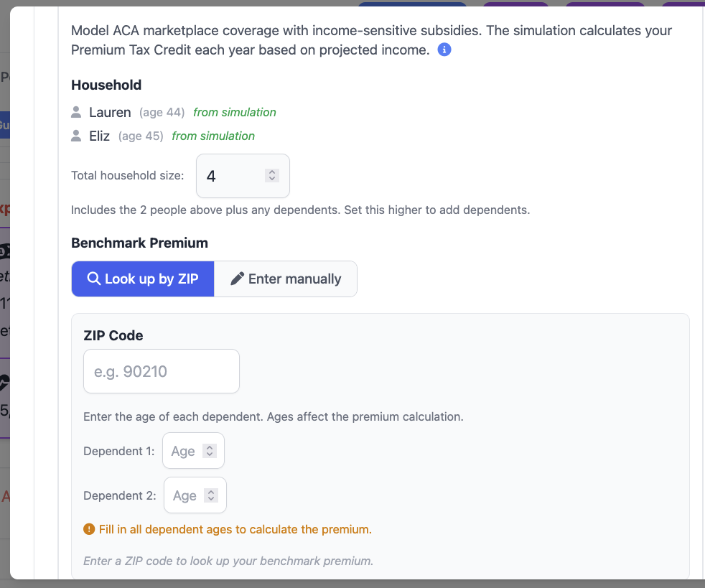Image resolution: width=705 pixels, height=588 pixels.
Task: Focus the ZIP Code input field
Action: coord(162,371)
